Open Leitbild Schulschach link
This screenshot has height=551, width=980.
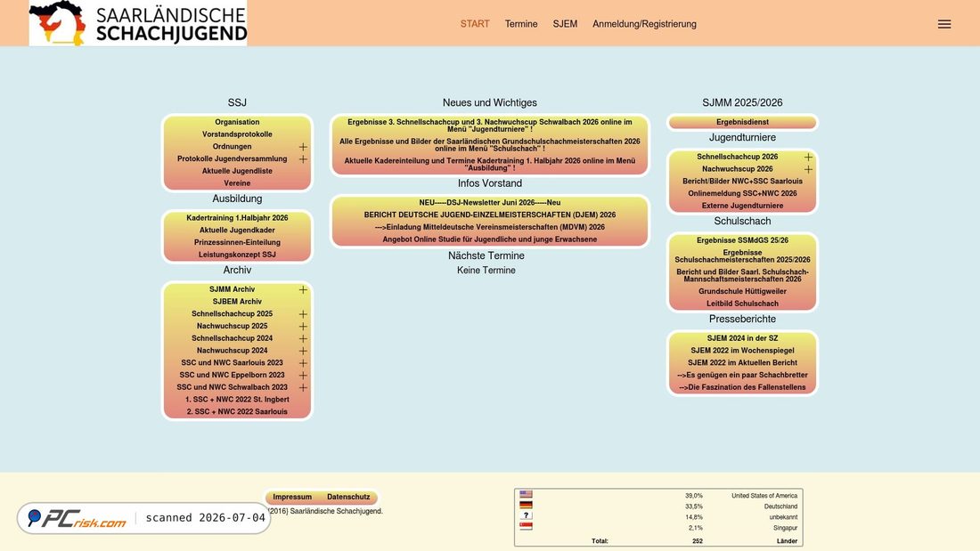pyautogui.click(x=742, y=304)
